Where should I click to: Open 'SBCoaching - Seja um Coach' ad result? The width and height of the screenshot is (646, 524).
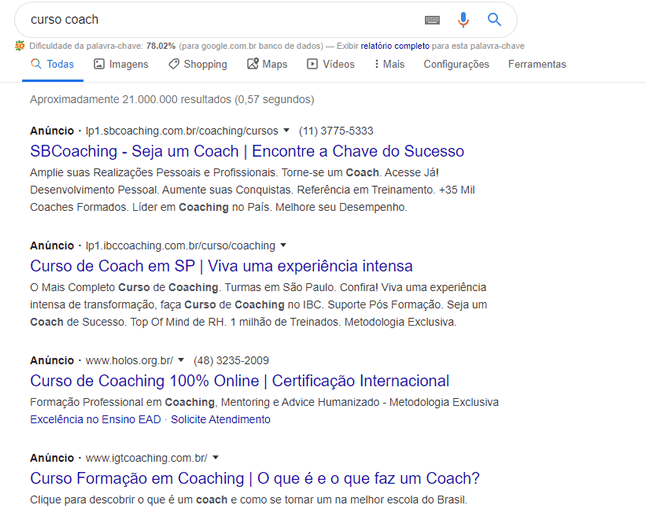point(247,151)
